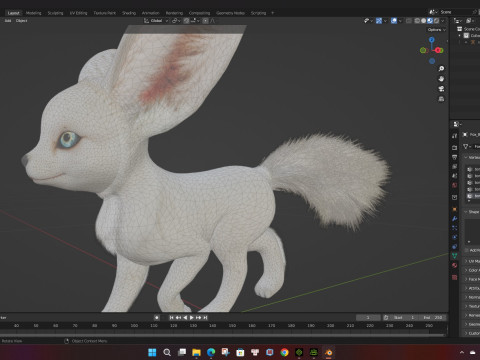The width and height of the screenshot is (480, 360).
Task: Open the Modifiers wrench tab
Action: (x=455, y=219)
